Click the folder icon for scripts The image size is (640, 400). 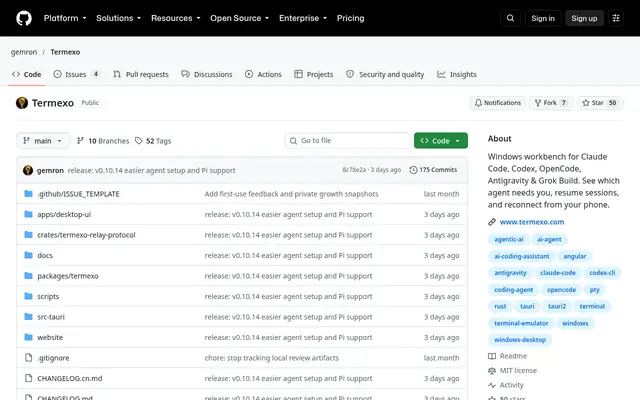[28, 296]
